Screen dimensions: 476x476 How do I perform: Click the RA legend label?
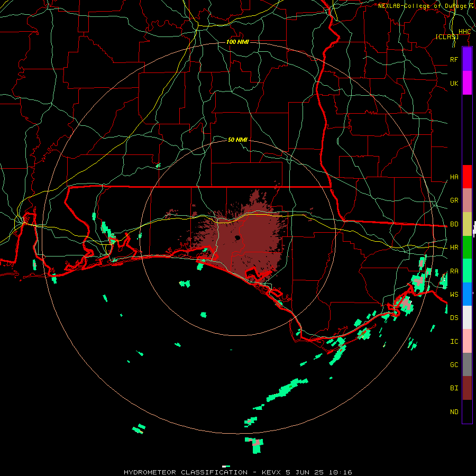click(454, 271)
